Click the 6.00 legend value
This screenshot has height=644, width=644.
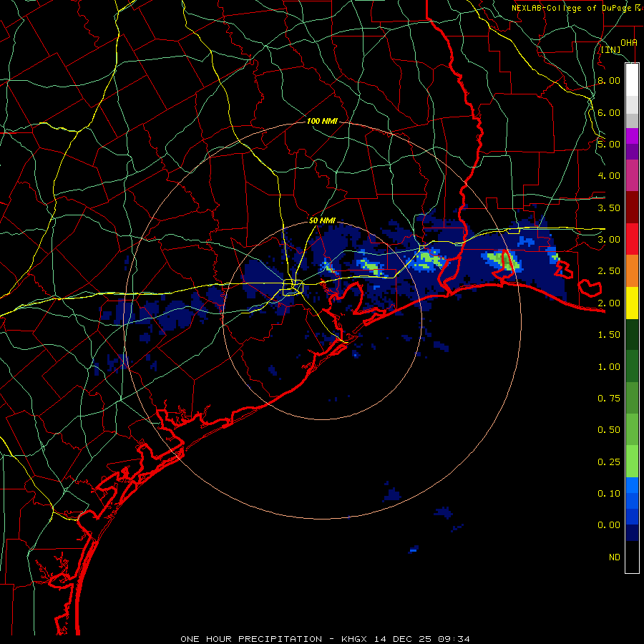609,112
